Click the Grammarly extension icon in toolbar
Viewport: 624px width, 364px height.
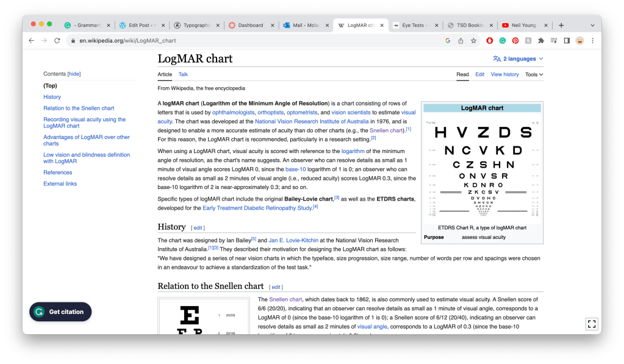pyautogui.click(x=503, y=41)
